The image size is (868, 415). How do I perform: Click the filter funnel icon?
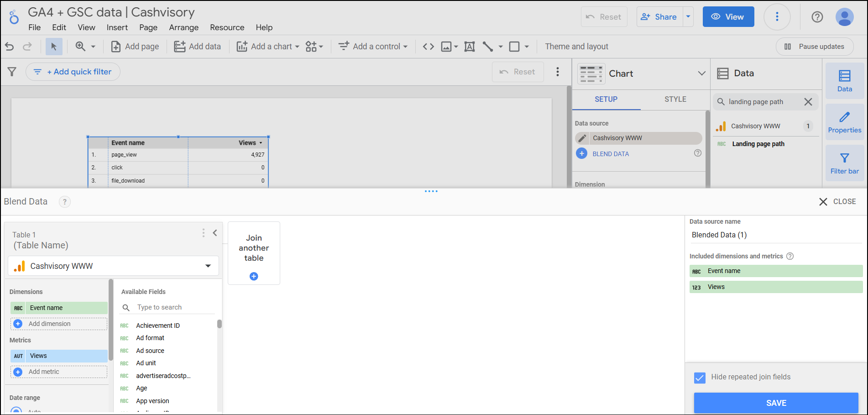pyautogui.click(x=12, y=72)
